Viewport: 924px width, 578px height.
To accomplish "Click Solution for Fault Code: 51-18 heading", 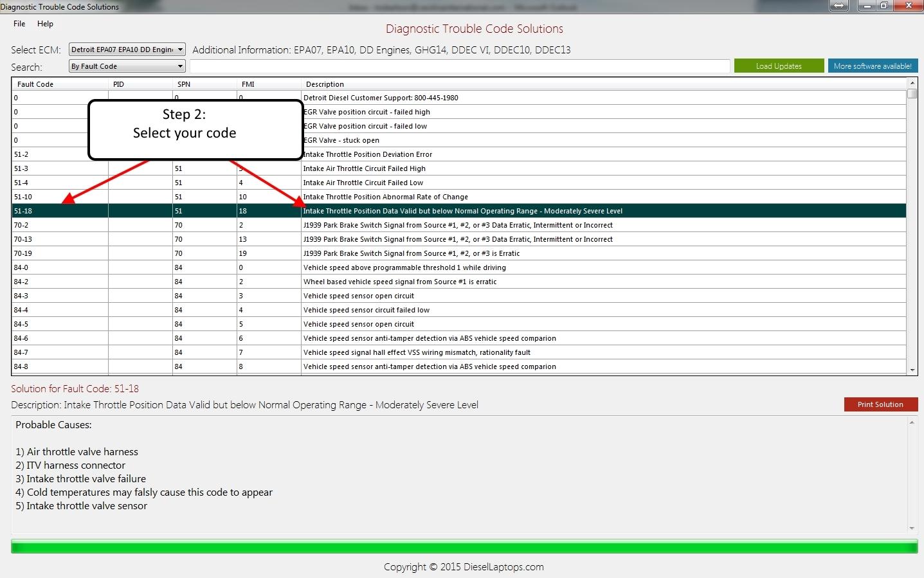I will (75, 388).
